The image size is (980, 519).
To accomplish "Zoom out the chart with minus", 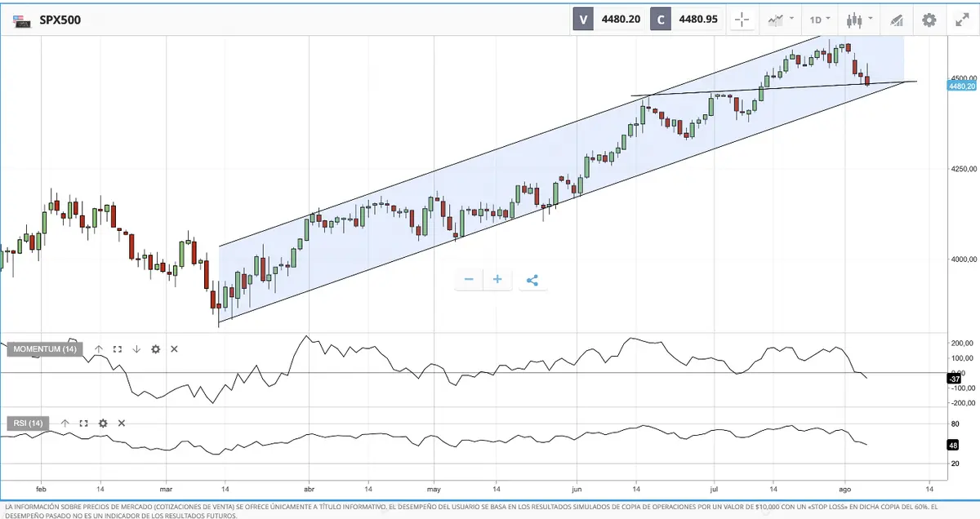I will pos(469,280).
